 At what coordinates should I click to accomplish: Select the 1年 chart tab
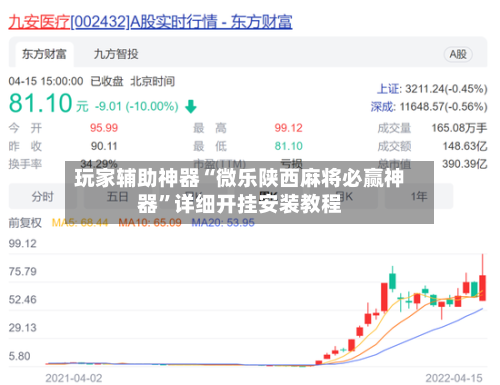tap(419, 196)
